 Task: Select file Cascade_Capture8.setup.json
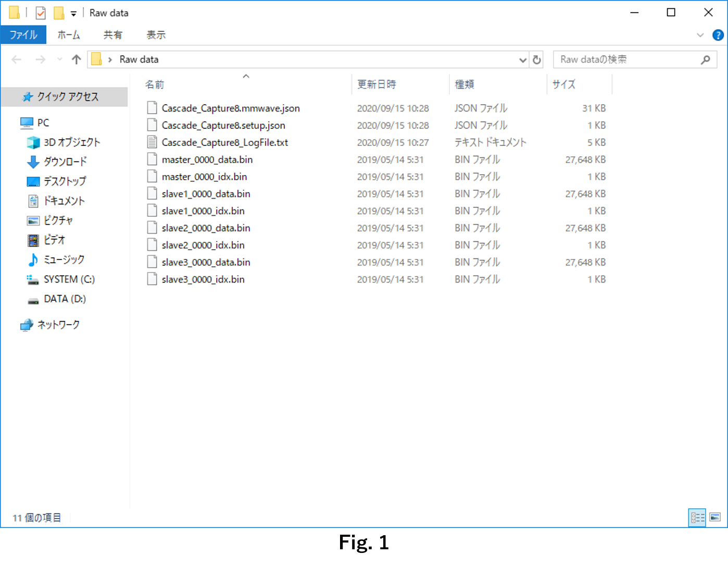coord(223,125)
